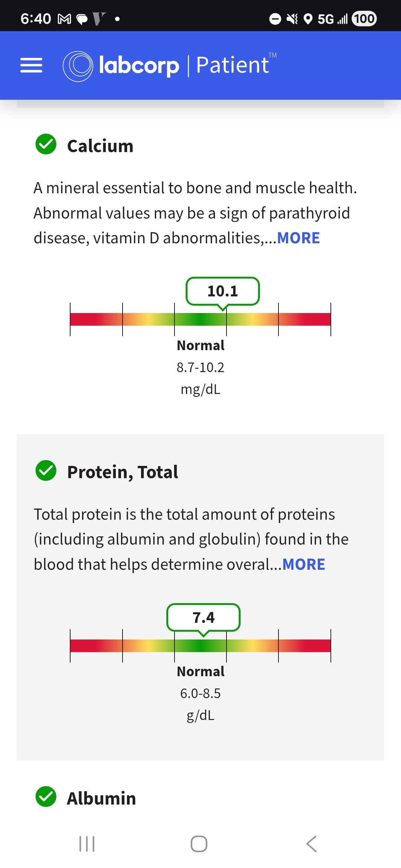Open the hamburger navigation menu
401x868 pixels.
coord(31,65)
